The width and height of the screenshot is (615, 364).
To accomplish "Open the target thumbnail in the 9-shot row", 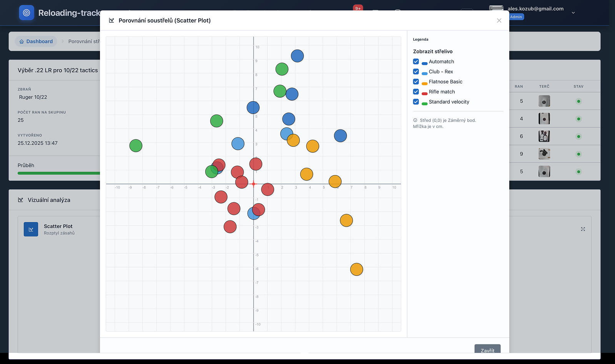I will point(544,154).
